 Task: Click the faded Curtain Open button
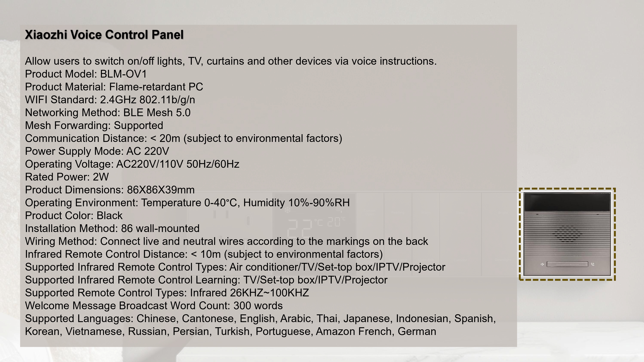pos(370,212)
